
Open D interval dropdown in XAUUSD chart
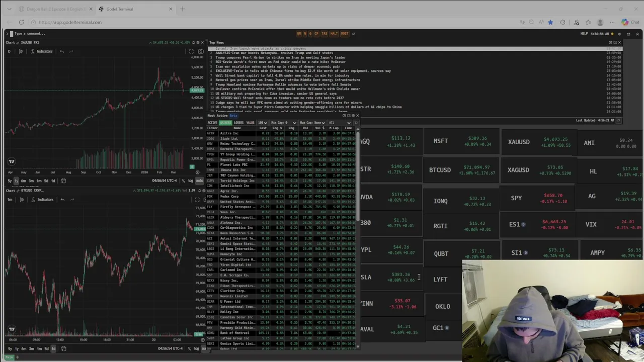tap(9, 51)
